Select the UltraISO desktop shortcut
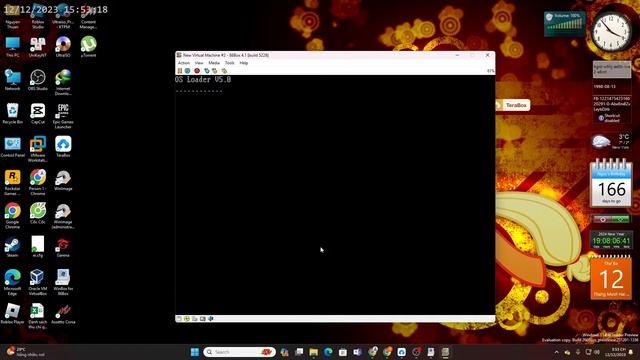Screen dimensions: 640x360 63,47
